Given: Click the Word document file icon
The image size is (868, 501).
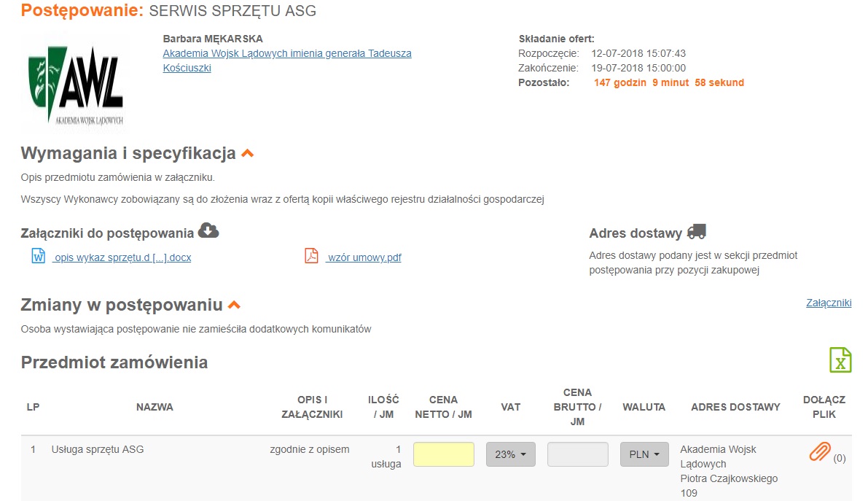Looking at the screenshot, I should [x=39, y=256].
